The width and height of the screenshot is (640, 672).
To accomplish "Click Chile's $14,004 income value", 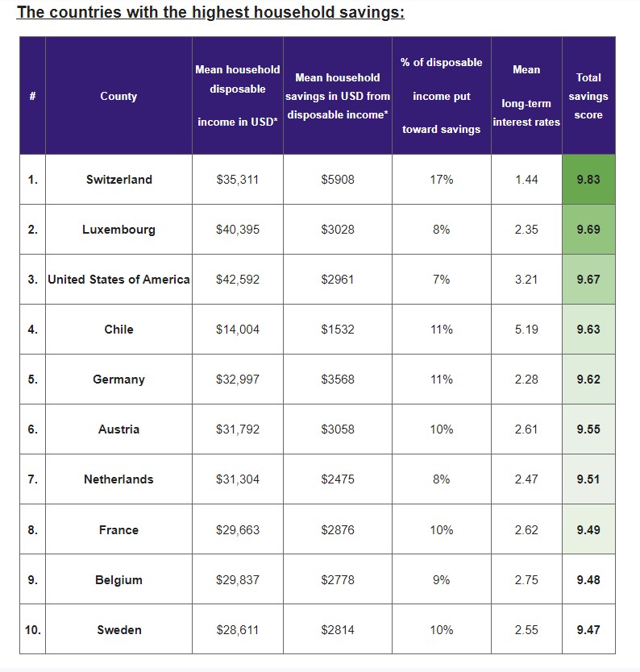I will [238, 330].
